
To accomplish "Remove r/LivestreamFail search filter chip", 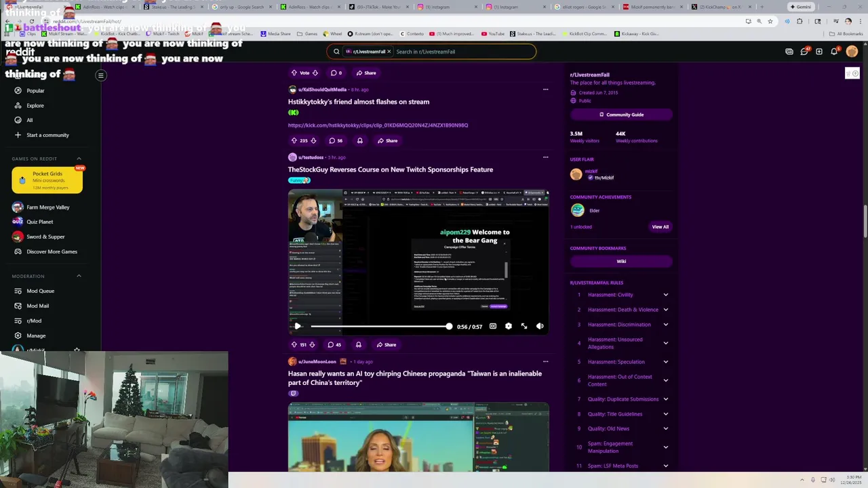I will coord(389,52).
